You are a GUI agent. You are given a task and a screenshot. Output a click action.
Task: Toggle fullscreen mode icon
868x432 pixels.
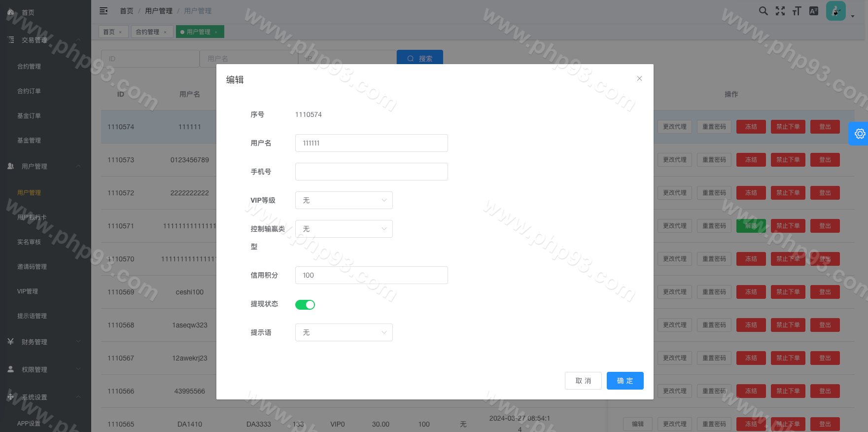(x=780, y=11)
